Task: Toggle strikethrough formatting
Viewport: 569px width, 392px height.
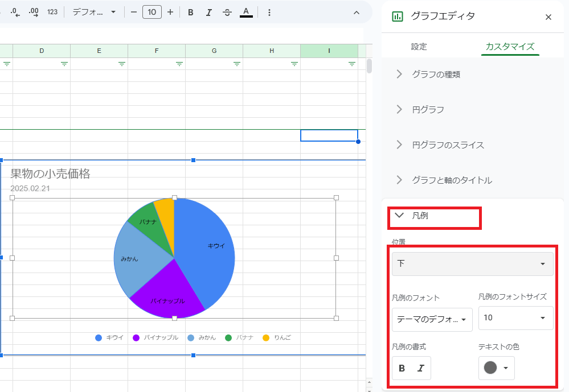Action: coord(227,13)
